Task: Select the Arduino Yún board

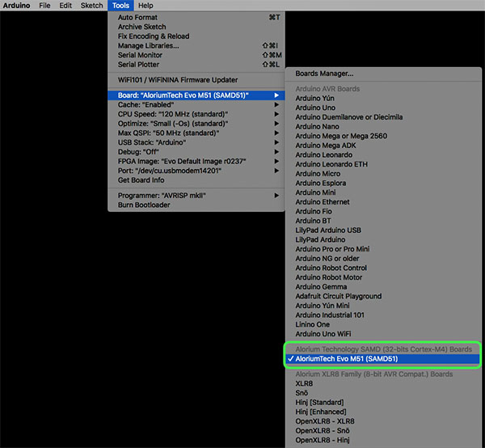Action: pyautogui.click(x=383, y=99)
